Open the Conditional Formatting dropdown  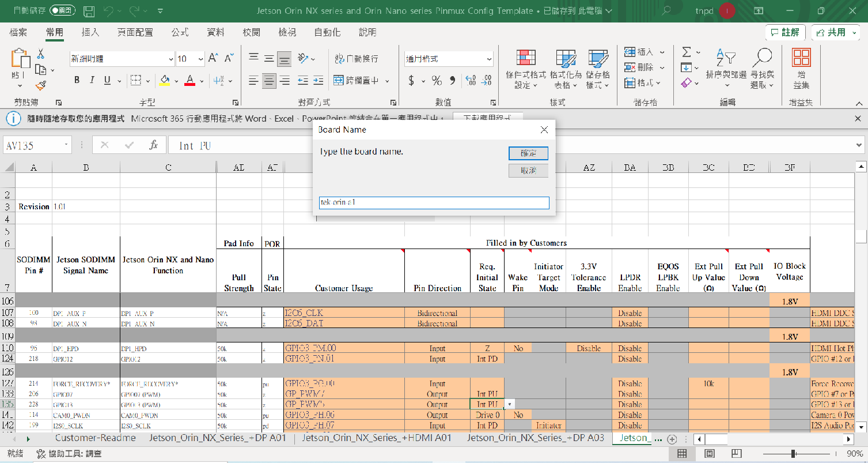coord(526,69)
